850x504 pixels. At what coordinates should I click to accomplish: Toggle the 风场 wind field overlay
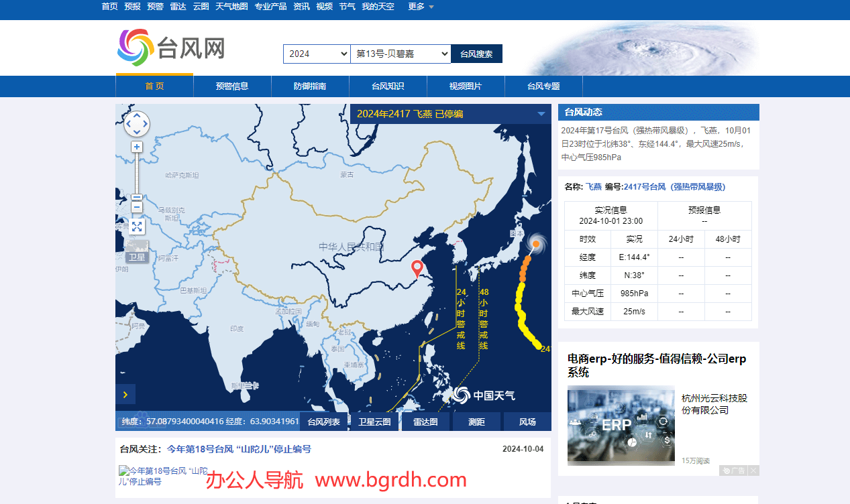pyautogui.click(x=527, y=422)
